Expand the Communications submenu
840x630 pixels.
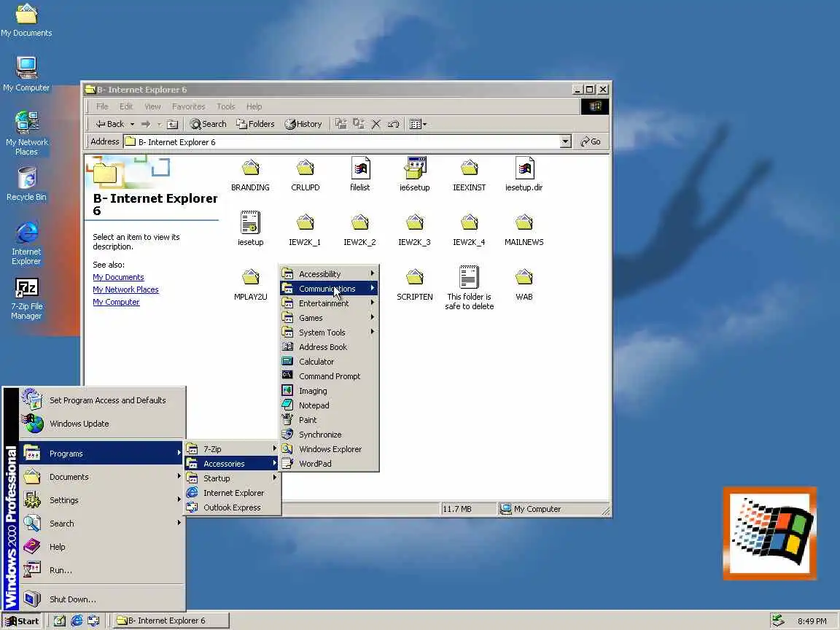(329, 288)
